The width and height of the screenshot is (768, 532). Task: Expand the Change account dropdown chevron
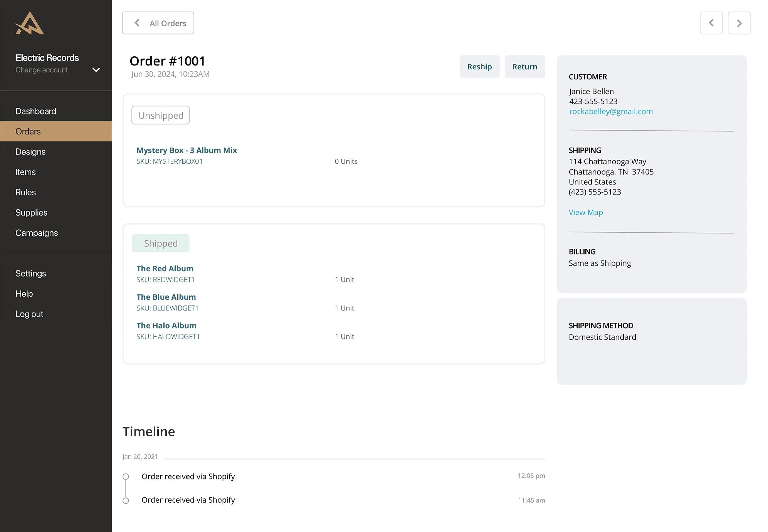tap(96, 70)
